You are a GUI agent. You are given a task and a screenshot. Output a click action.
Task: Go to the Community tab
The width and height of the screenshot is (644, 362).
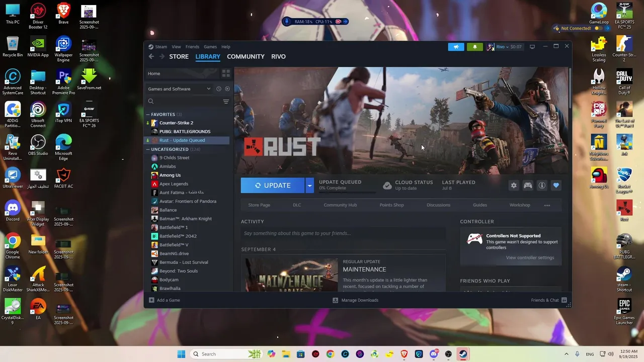click(246, 56)
